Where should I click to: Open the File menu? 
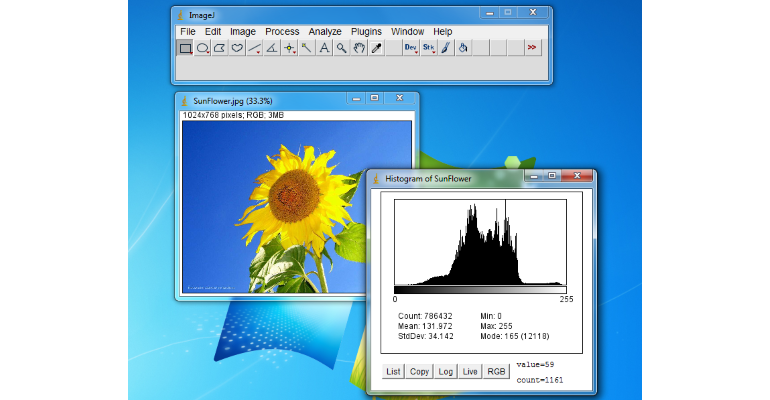188,31
